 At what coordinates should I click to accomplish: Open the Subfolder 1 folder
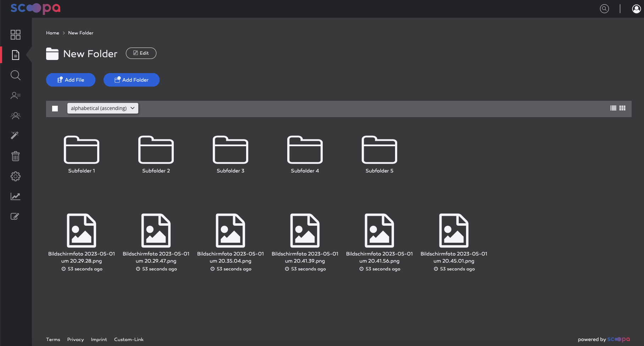click(82, 154)
